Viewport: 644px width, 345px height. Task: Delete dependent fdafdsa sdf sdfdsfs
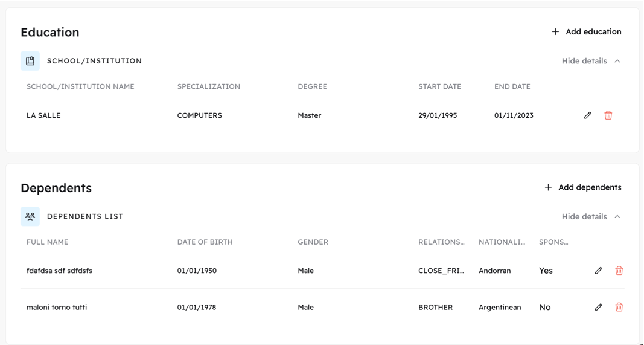[619, 271]
